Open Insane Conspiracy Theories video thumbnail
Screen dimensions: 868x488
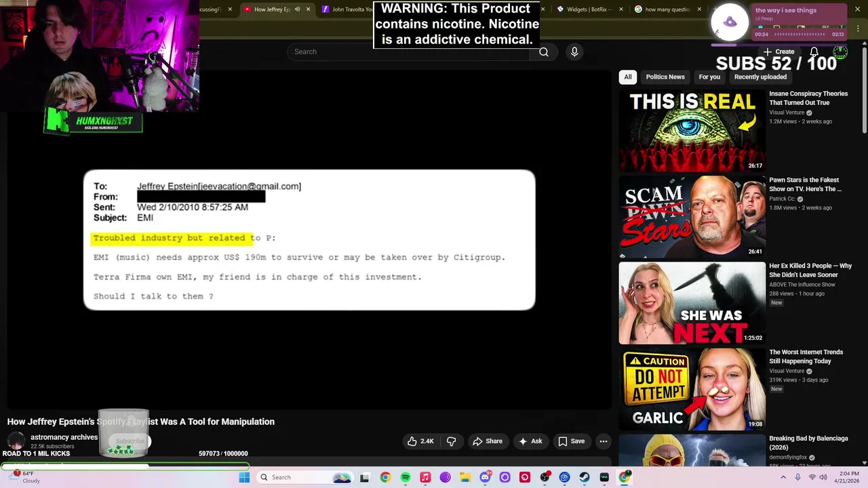[x=692, y=130]
